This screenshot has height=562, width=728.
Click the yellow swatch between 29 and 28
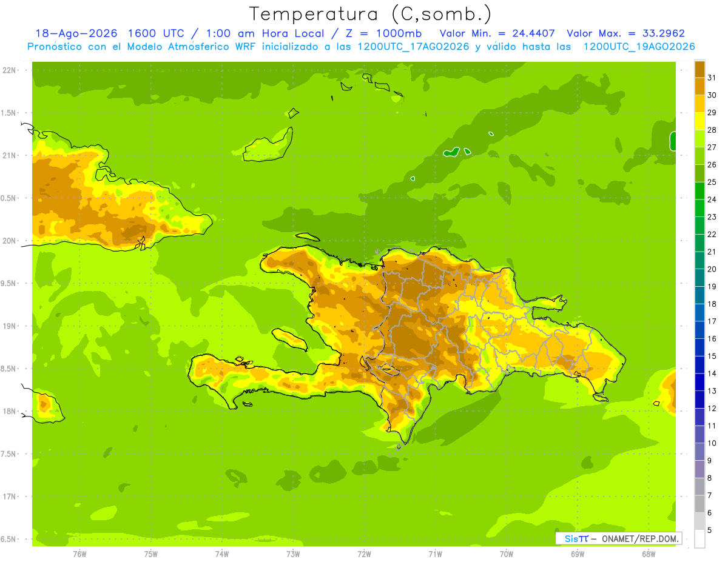point(699,121)
